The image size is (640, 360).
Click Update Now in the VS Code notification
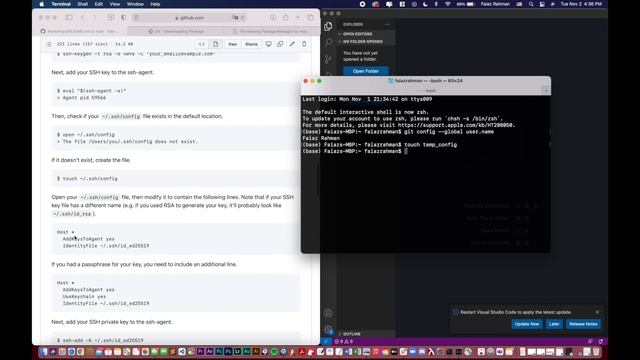[527, 324]
